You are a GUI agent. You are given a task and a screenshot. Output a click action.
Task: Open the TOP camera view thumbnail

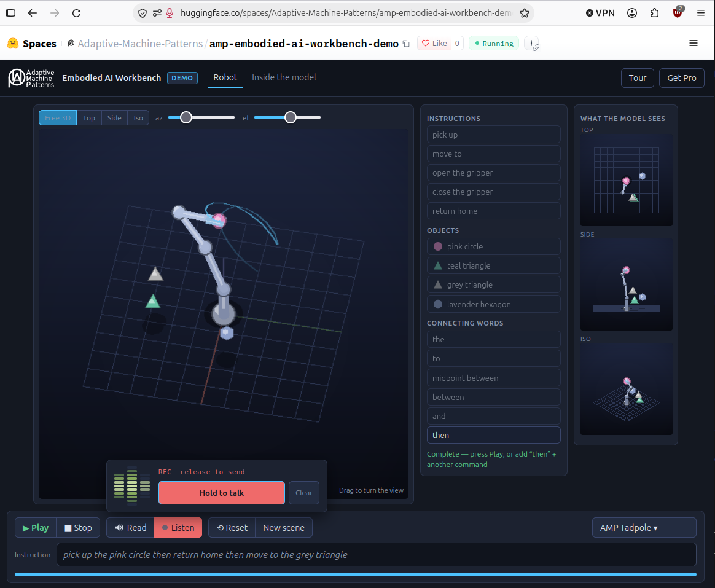tap(627, 180)
